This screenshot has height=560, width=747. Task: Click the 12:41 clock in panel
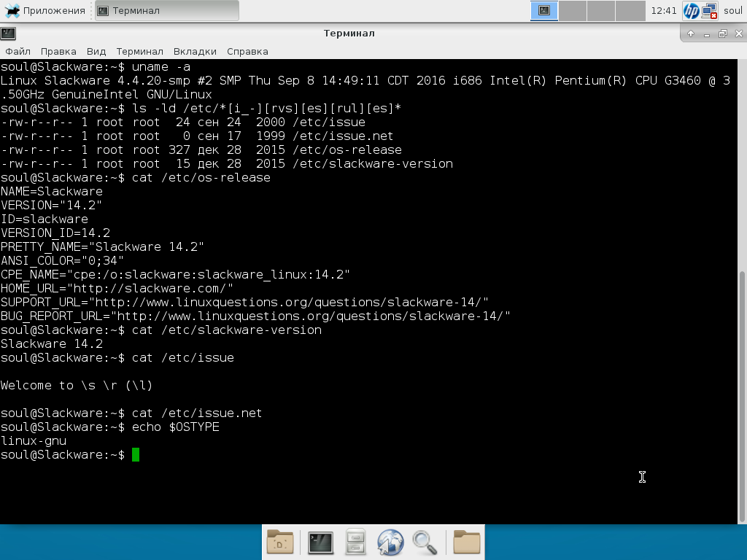click(x=664, y=10)
